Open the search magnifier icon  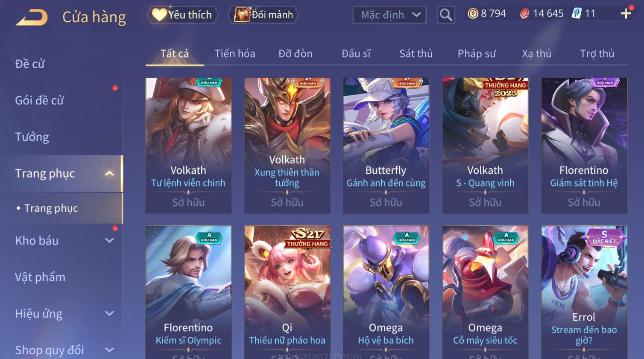446,15
